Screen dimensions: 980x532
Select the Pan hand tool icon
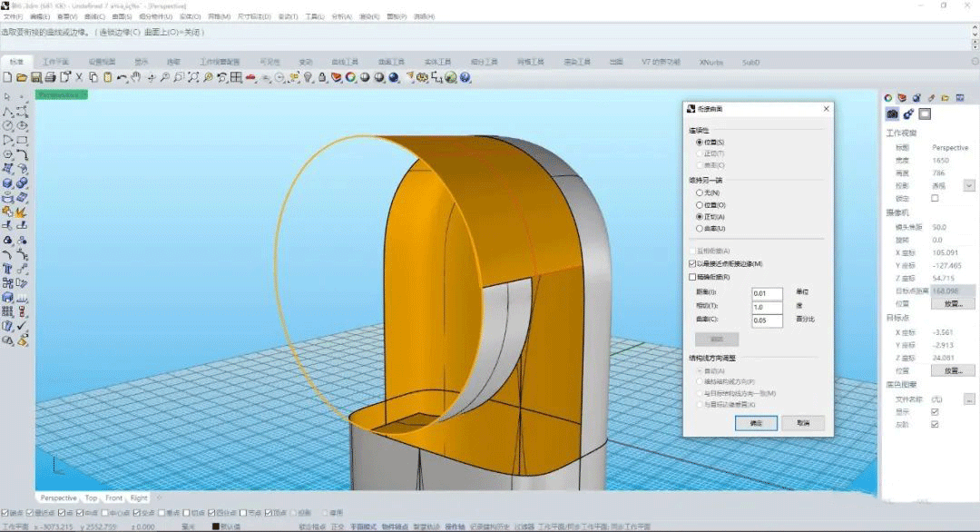(136, 77)
